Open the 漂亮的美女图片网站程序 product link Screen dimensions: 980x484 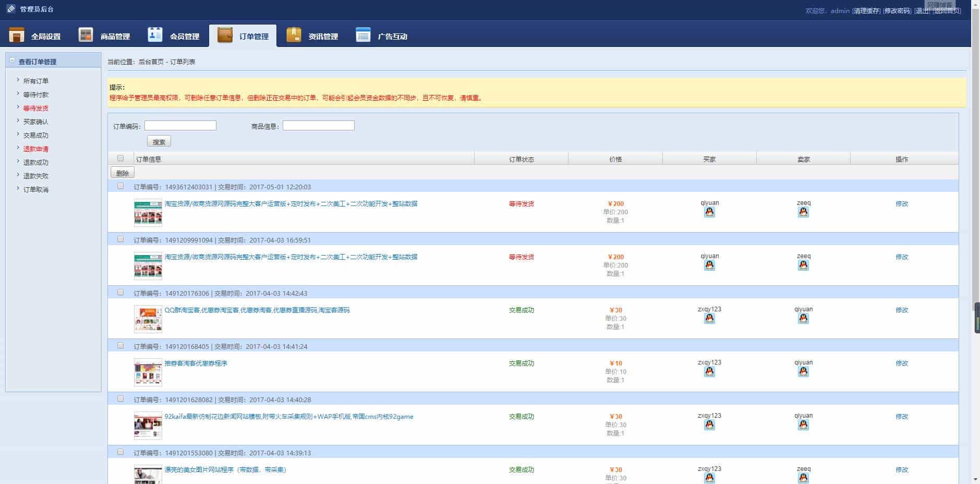tap(225, 469)
